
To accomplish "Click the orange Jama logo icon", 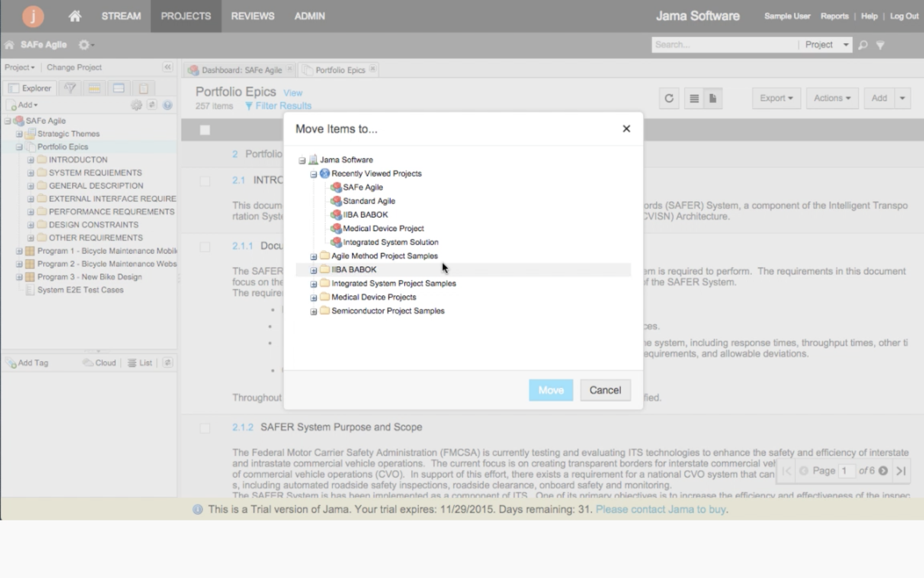I will click(x=33, y=16).
